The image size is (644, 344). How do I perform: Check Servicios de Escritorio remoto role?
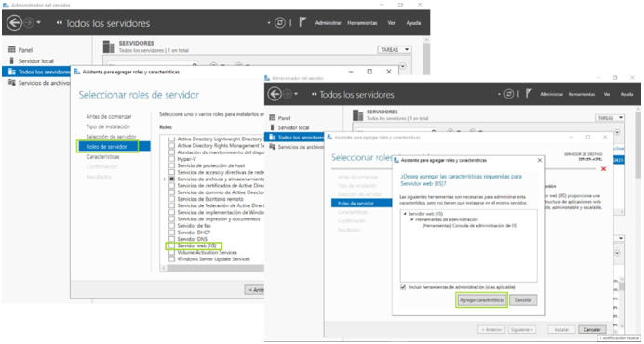click(x=171, y=199)
